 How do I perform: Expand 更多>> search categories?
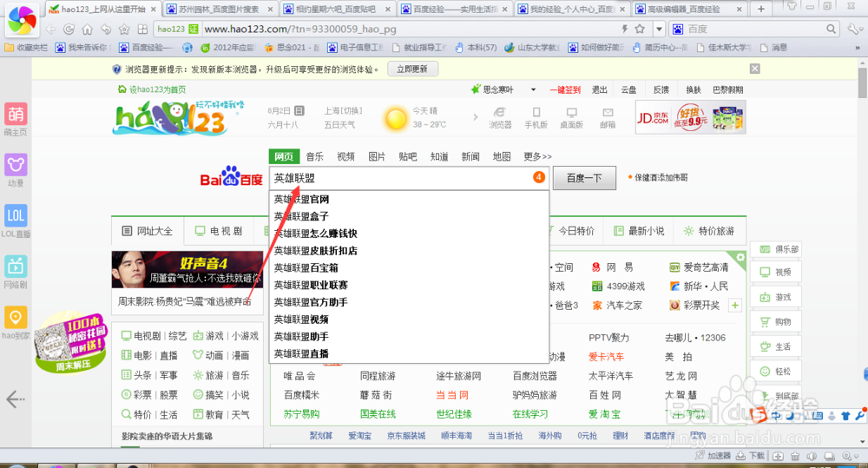(537, 157)
